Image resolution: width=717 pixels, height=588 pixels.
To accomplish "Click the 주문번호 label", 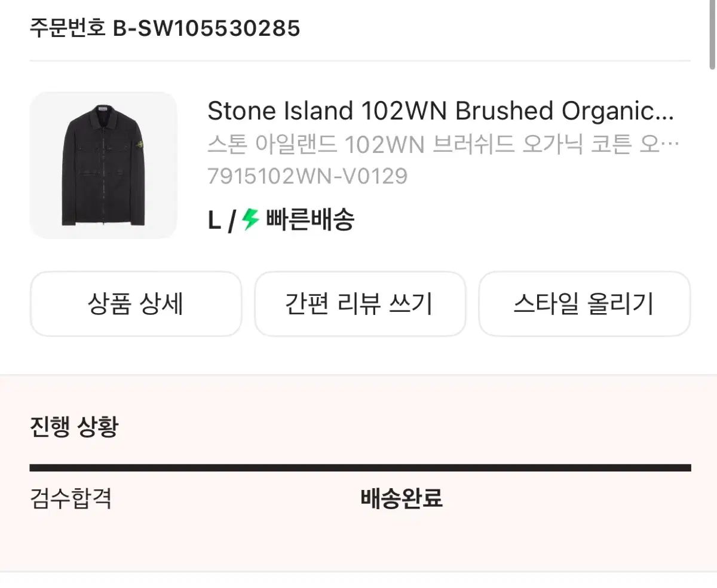I will (x=68, y=27).
